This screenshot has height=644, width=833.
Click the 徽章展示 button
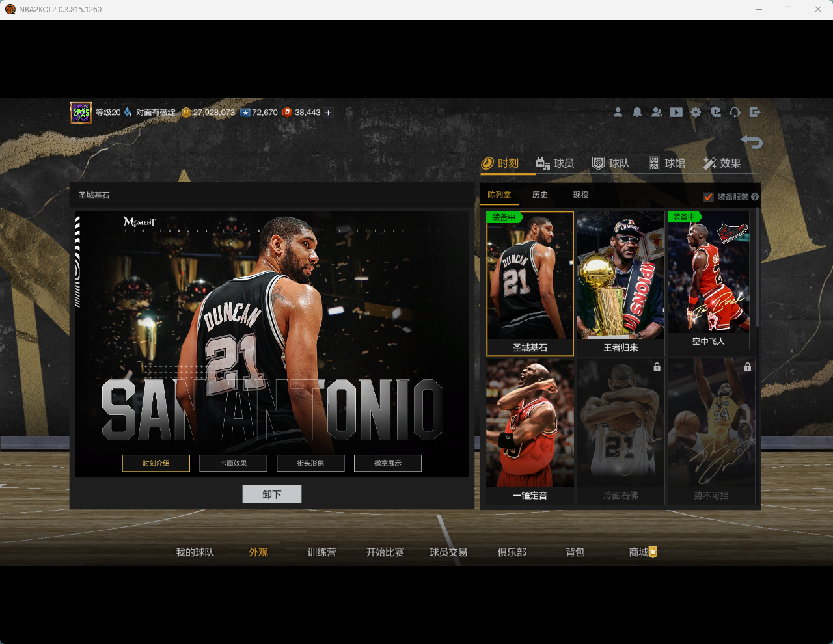pyautogui.click(x=388, y=463)
